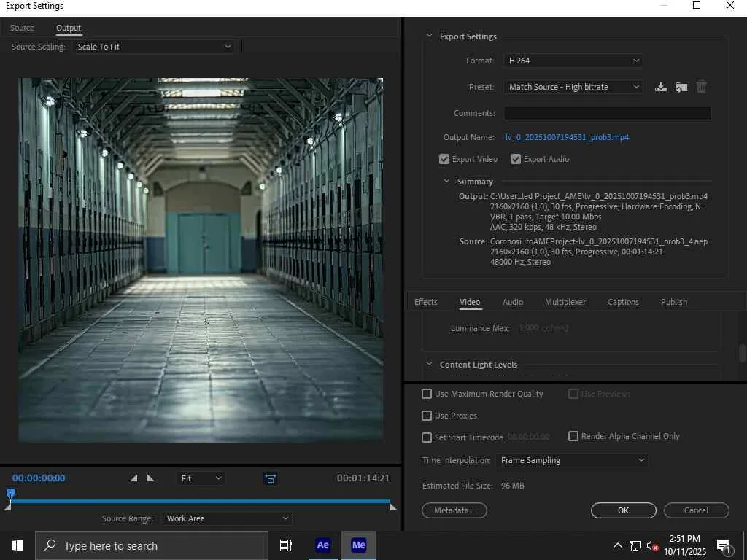This screenshot has height=560, width=747.
Task: Tick the Render Alpha Channel Only checkbox
Action: (573, 436)
